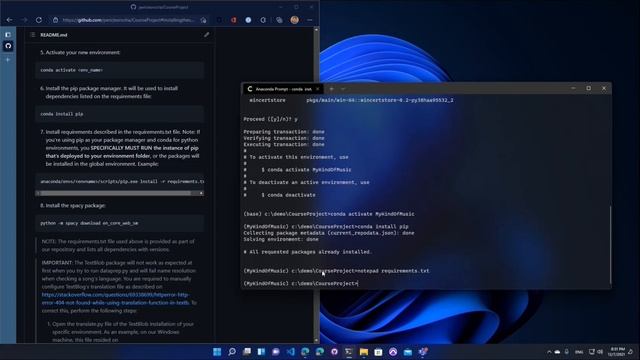The image size is (640, 360).
Task: Open README table of contents icon
Action: coord(33,35)
